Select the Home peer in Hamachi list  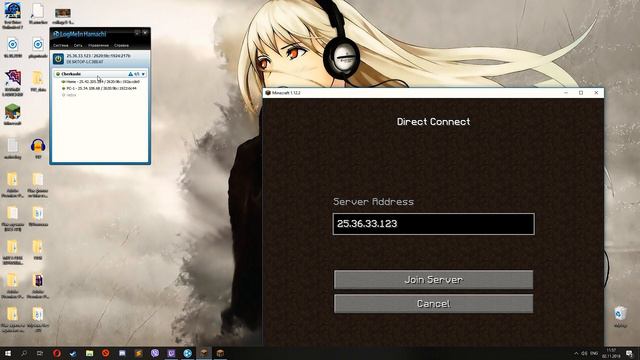(100, 82)
